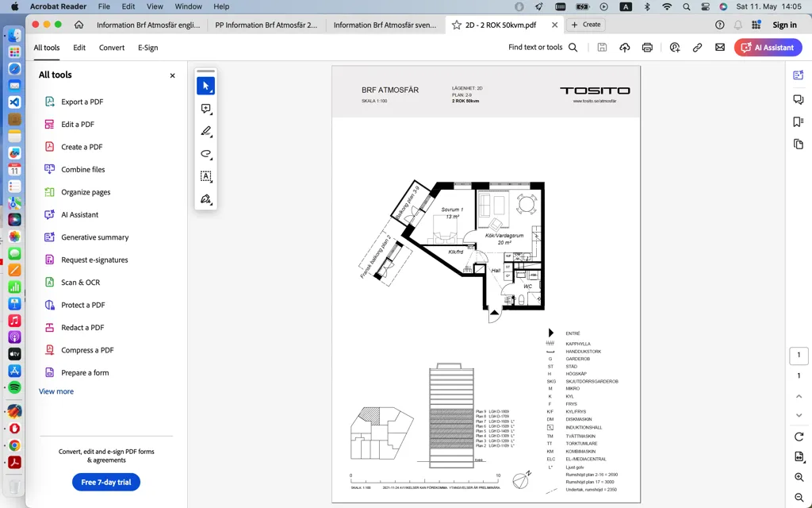Open the Window menu in the menu bar

click(188, 6)
